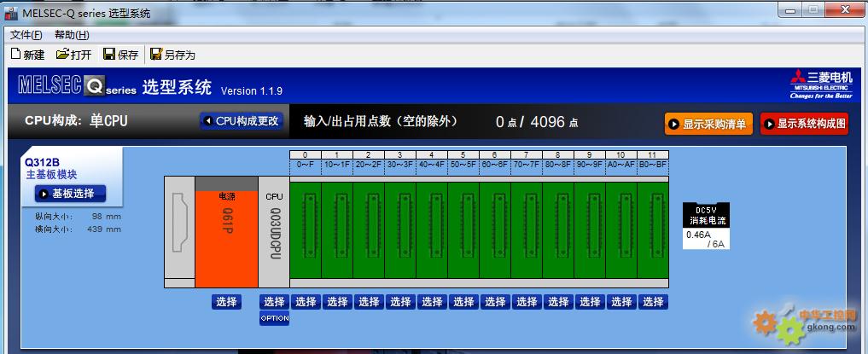
Task: Select empty green slot 10 (A0~AF)
Action: point(621,230)
